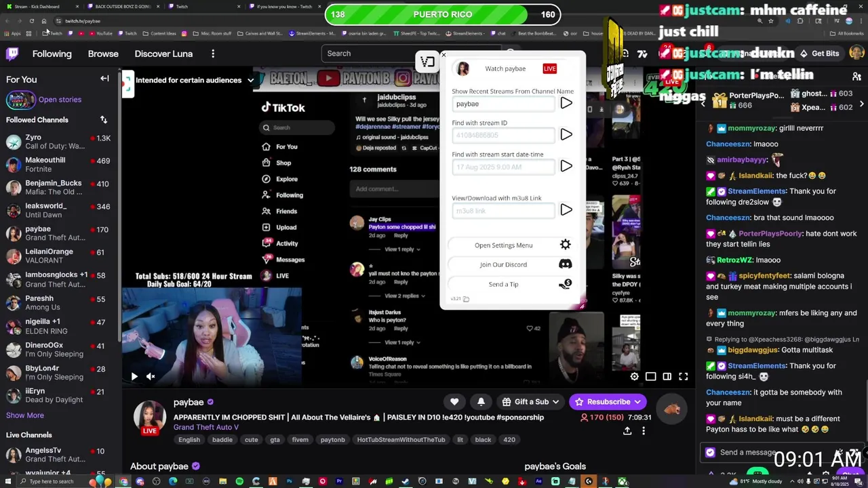Click Send a Tip
This screenshot has width=868, height=488.
pyautogui.click(x=512, y=284)
